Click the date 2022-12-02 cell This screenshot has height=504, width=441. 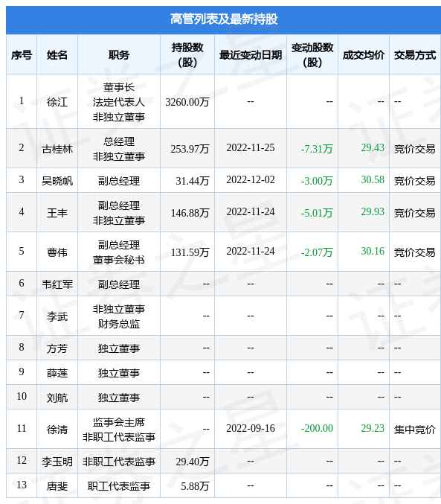(x=251, y=179)
